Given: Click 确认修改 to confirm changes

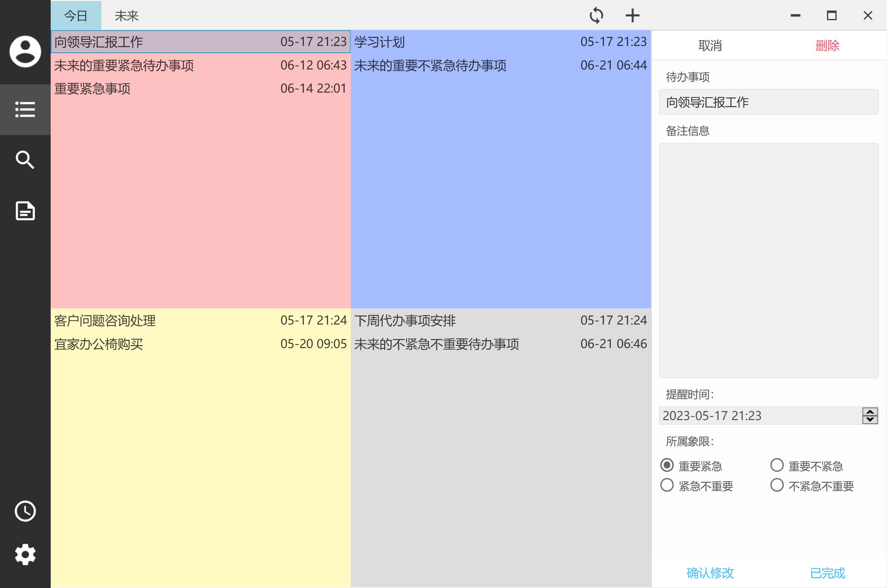Looking at the screenshot, I should coord(710,573).
